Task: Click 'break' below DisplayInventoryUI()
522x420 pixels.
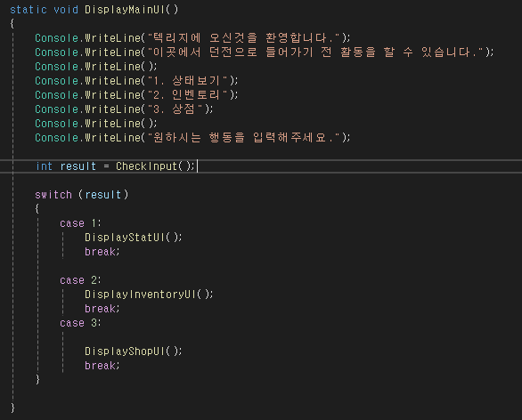Action: (100, 309)
